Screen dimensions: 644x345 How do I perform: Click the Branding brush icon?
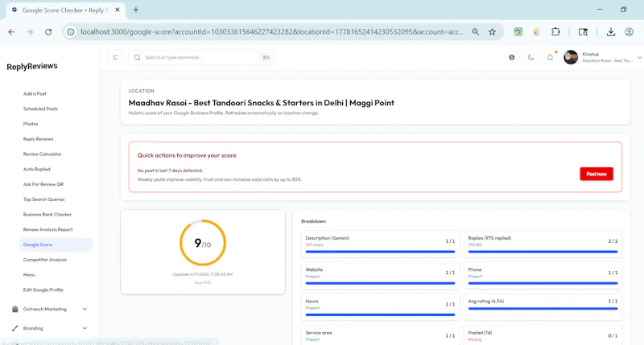click(14, 328)
